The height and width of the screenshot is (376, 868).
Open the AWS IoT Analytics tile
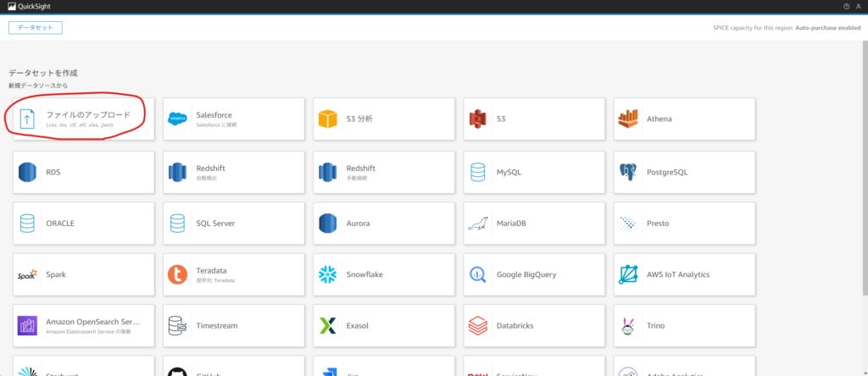[683, 274]
